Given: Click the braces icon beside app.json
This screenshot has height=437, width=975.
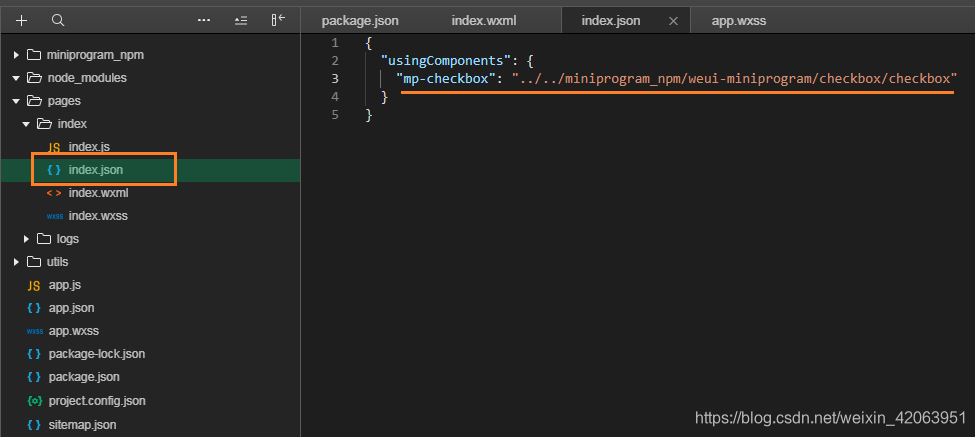Looking at the screenshot, I should click(34, 308).
